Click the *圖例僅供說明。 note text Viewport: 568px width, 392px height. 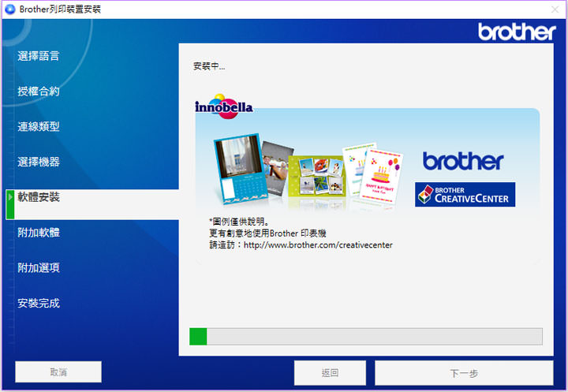[239, 222]
